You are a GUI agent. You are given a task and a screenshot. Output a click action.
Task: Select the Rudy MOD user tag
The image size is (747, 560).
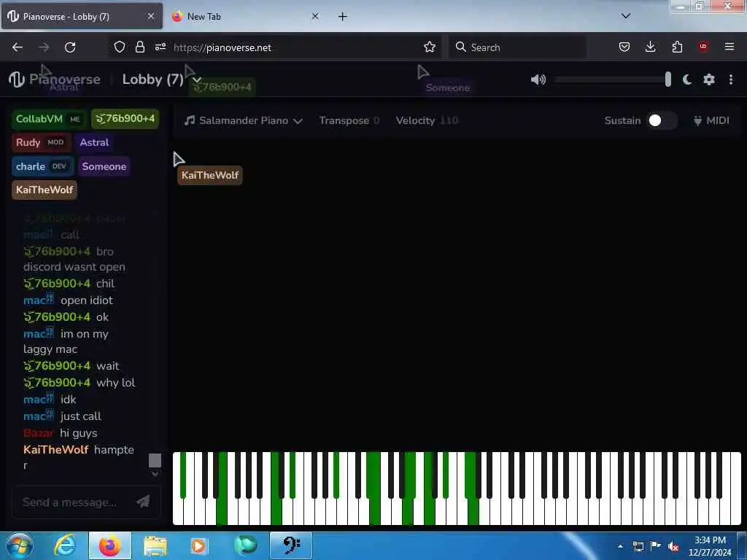(41, 142)
